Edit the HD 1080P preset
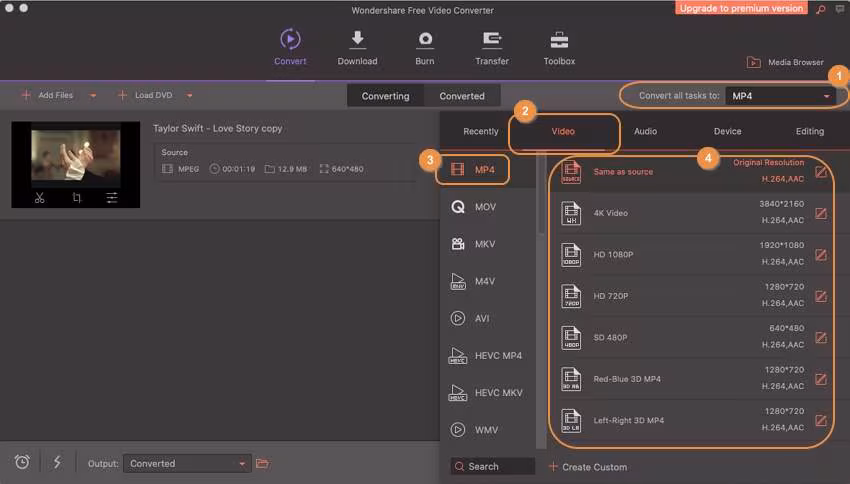The width and height of the screenshot is (850, 484). click(821, 254)
